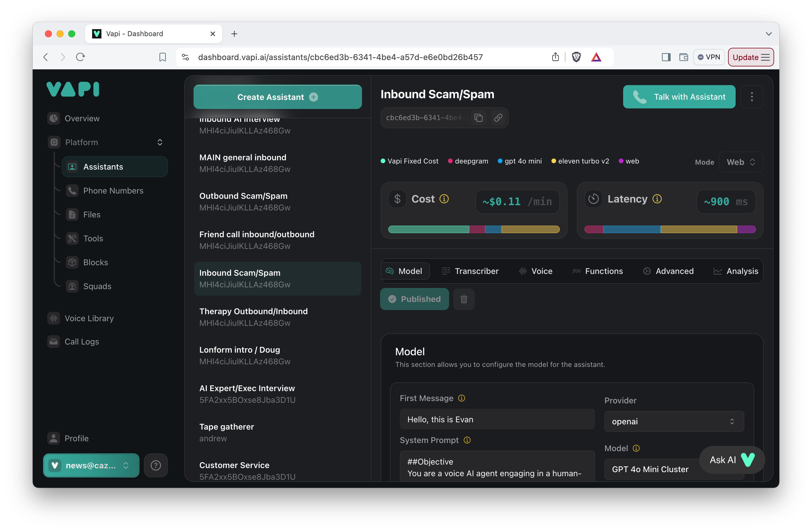The width and height of the screenshot is (812, 531).
Task: Click the First Message info icon
Action: pyautogui.click(x=461, y=398)
